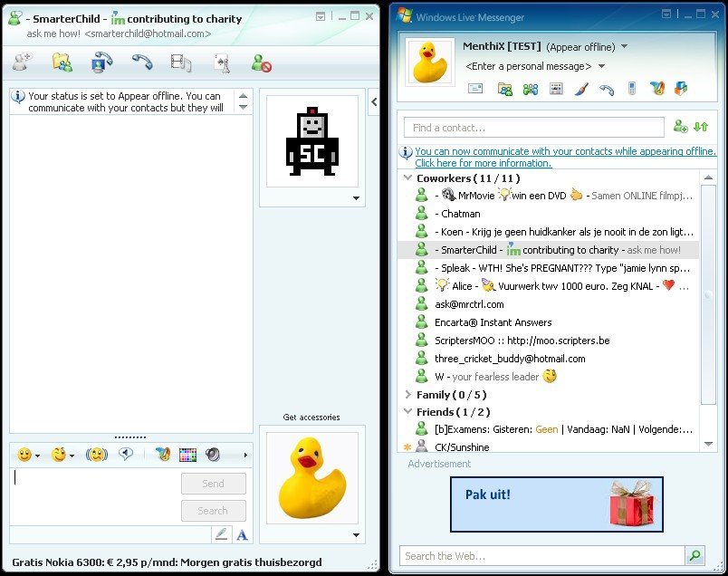Hide display pictures with the side arrow
The width and height of the screenshot is (728, 576).
tap(374, 101)
